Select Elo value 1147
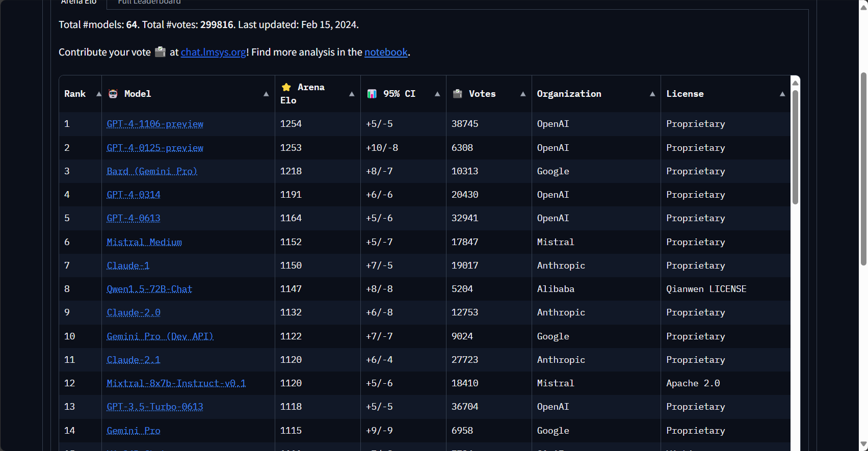Screen dimensions: 868x451 291,289
